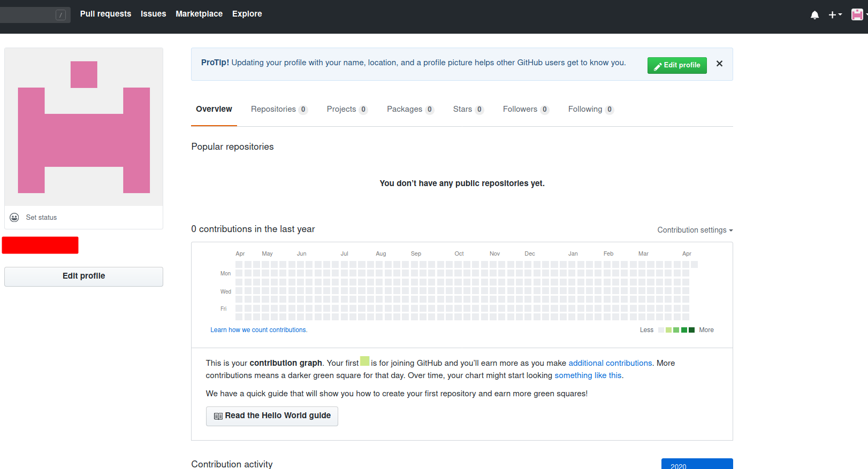Switch to the Repositories tab
868x469 pixels.
(278, 109)
